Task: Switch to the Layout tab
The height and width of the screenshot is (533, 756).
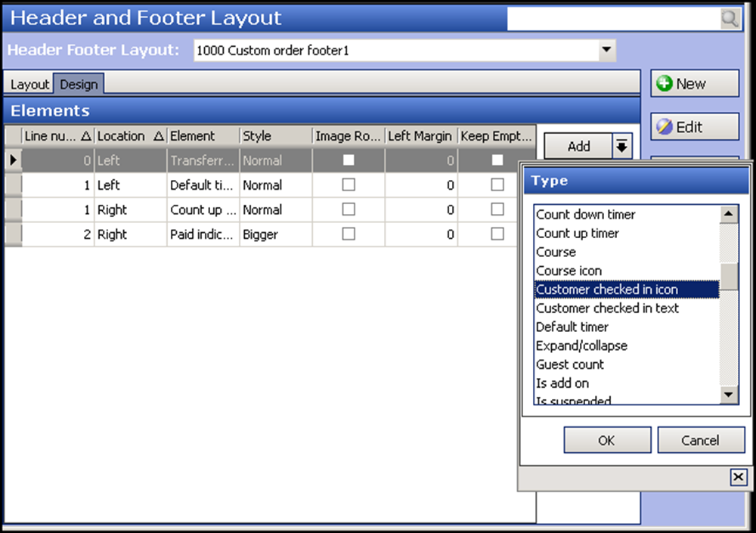Action: click(x=29, y=85)
